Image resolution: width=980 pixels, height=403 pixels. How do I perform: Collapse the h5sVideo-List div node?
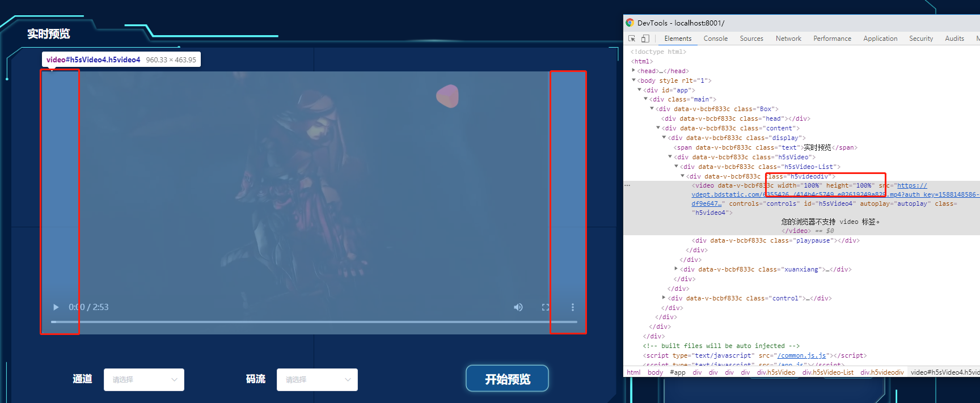click(677, 166)
